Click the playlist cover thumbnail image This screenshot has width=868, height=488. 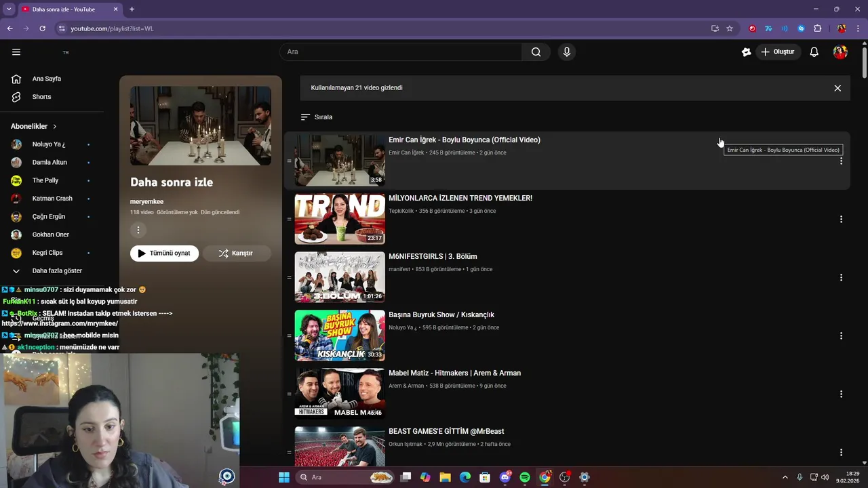[x=201, y=125]
